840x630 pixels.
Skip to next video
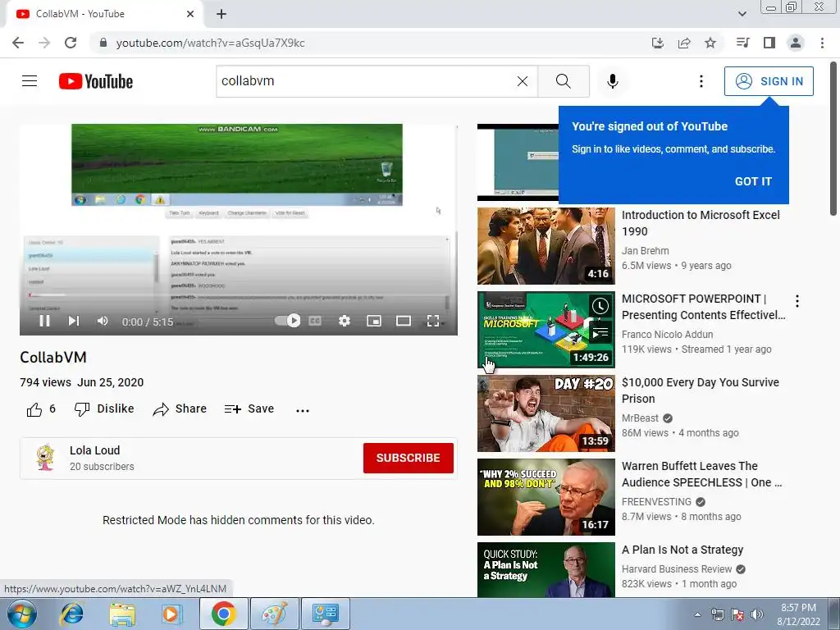click(73, 321)
